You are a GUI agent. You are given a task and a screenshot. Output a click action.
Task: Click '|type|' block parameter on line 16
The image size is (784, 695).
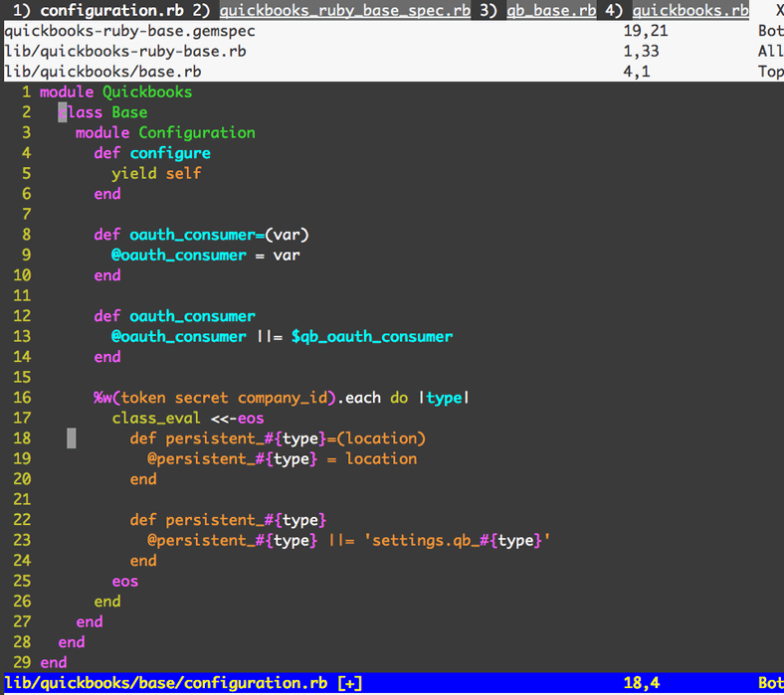[444, 398]
